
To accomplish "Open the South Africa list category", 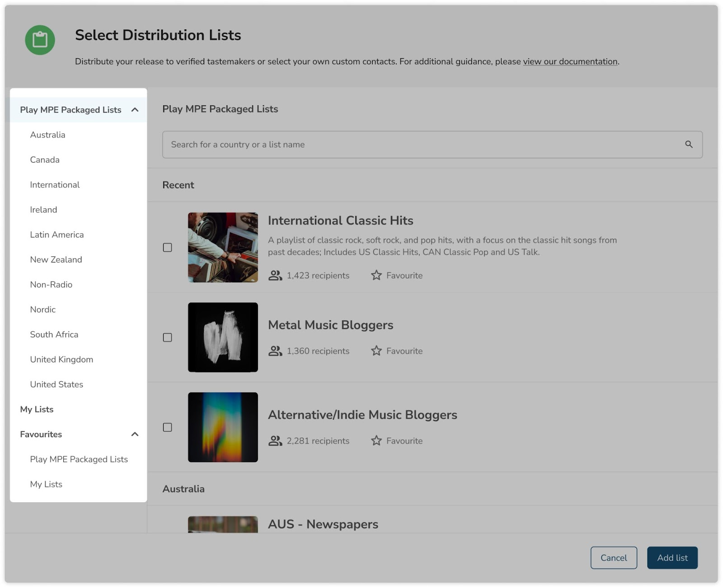I will click(54, 334).
